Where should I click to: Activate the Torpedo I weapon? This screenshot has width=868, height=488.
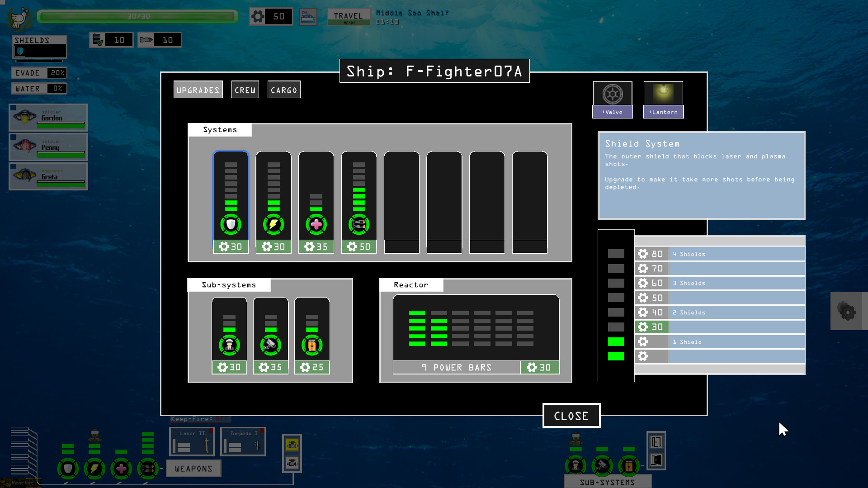pyautogui.click(x=243, y=441)
